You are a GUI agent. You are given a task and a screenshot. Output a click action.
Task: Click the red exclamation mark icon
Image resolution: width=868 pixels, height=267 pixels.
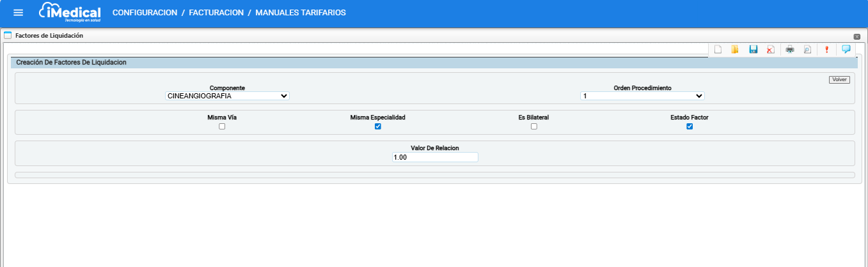pos(826,50)
